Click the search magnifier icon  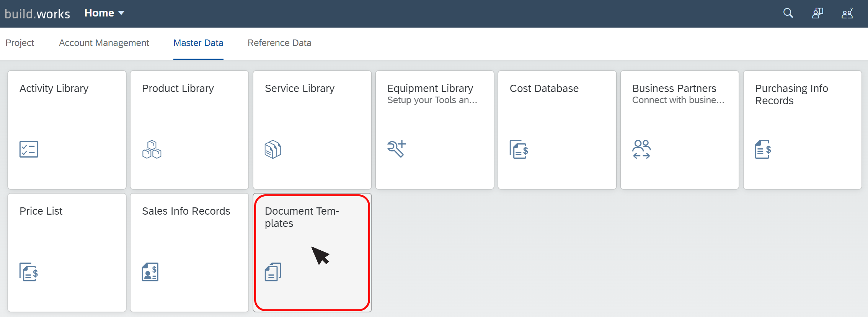coord(788,13)
